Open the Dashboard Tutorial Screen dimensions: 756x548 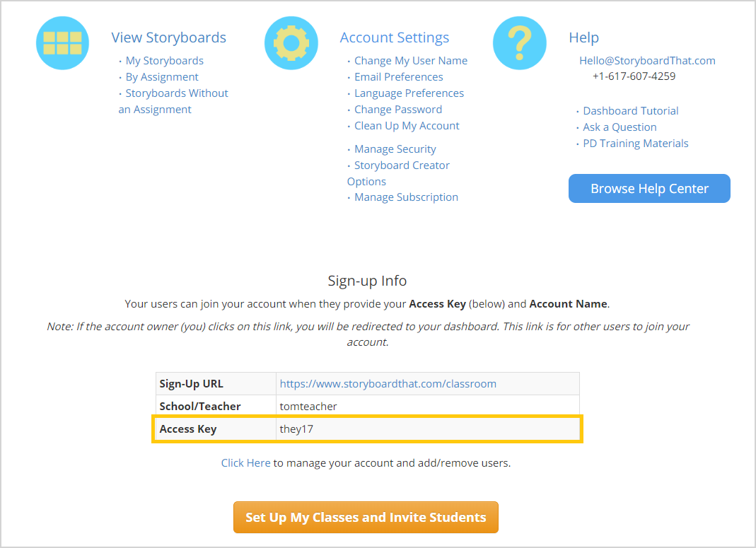point(631,111)
